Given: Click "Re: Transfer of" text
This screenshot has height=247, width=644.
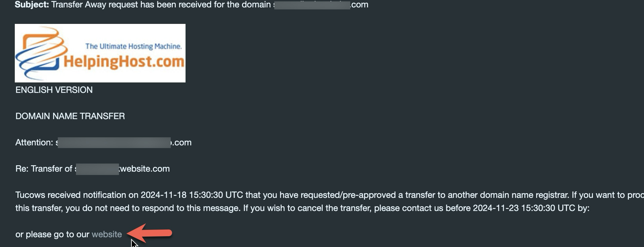Looking at the screenshot, I should click(x=44, y=169).
